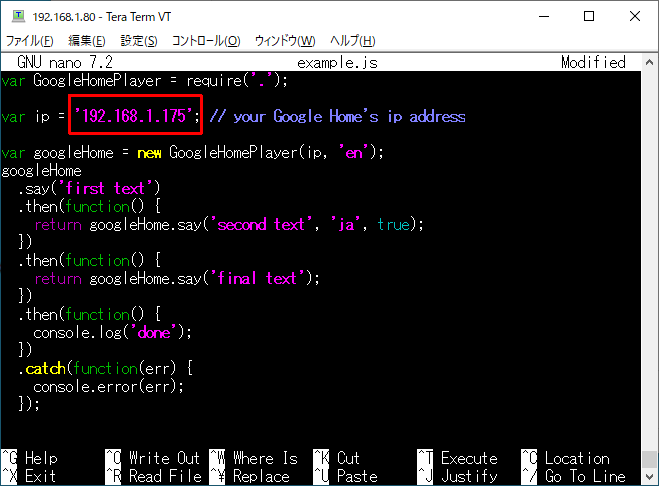
Task: Minimize the Tera Term window
Action: tap(544, 16)
